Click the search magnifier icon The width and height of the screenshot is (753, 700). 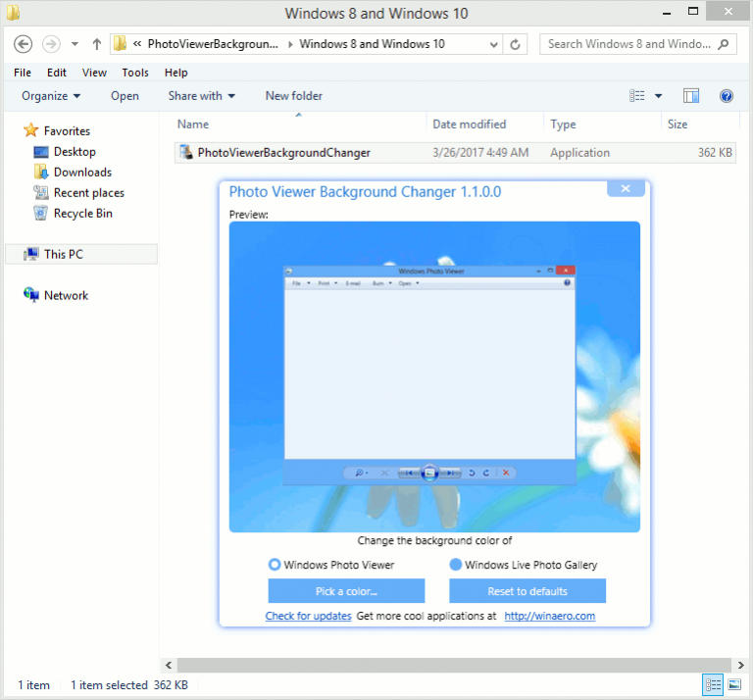723,44
